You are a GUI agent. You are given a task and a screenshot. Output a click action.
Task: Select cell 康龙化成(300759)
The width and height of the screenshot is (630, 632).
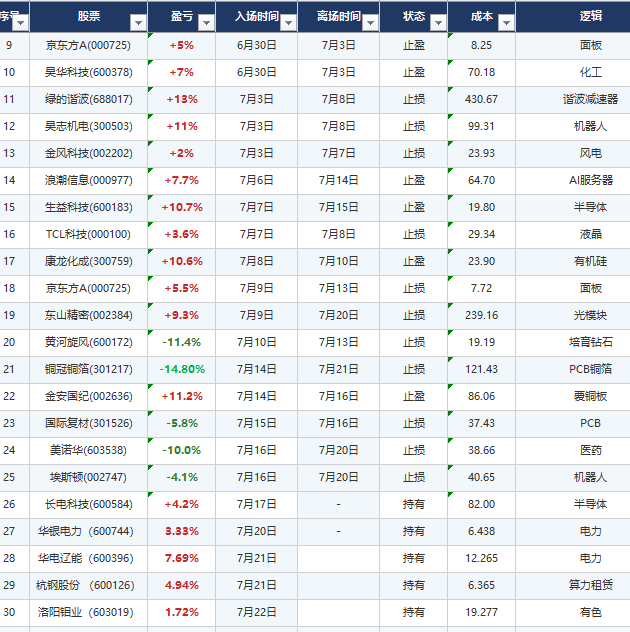click(88, 261)
